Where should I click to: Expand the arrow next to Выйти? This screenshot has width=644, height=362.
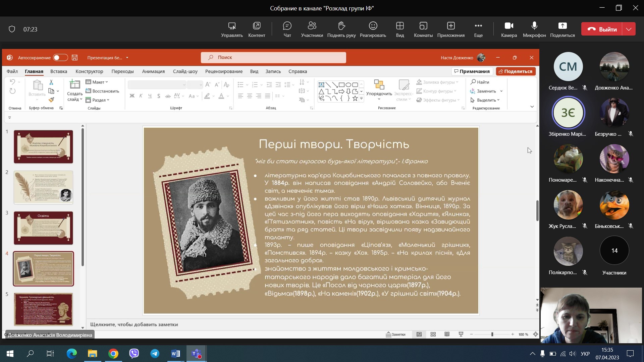coord(629,29)
